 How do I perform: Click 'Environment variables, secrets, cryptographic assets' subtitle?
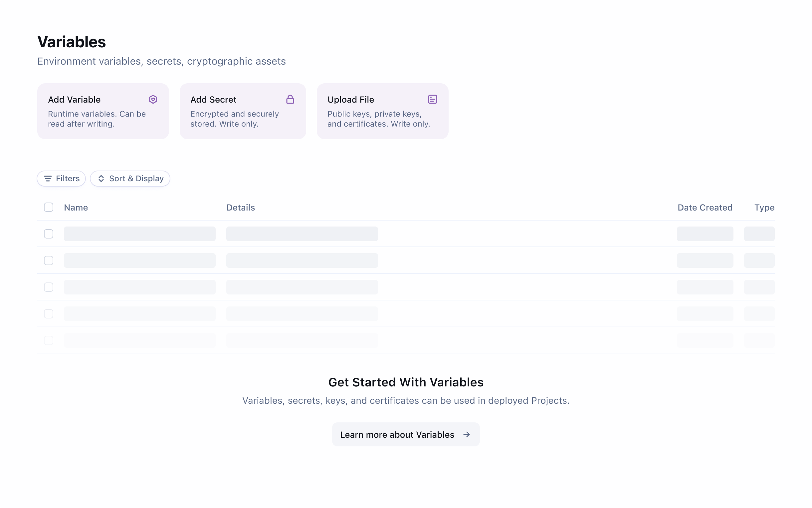pos(161,62)
